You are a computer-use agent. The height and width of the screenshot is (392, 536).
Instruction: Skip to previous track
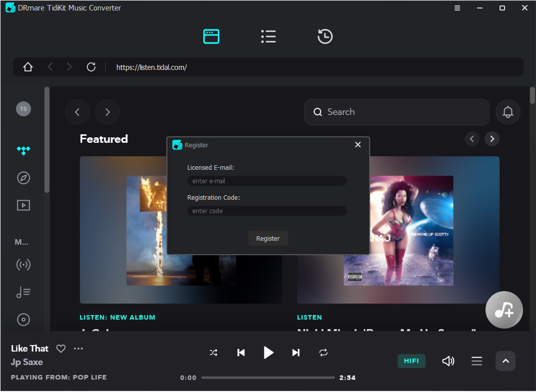tap(241, 353)
